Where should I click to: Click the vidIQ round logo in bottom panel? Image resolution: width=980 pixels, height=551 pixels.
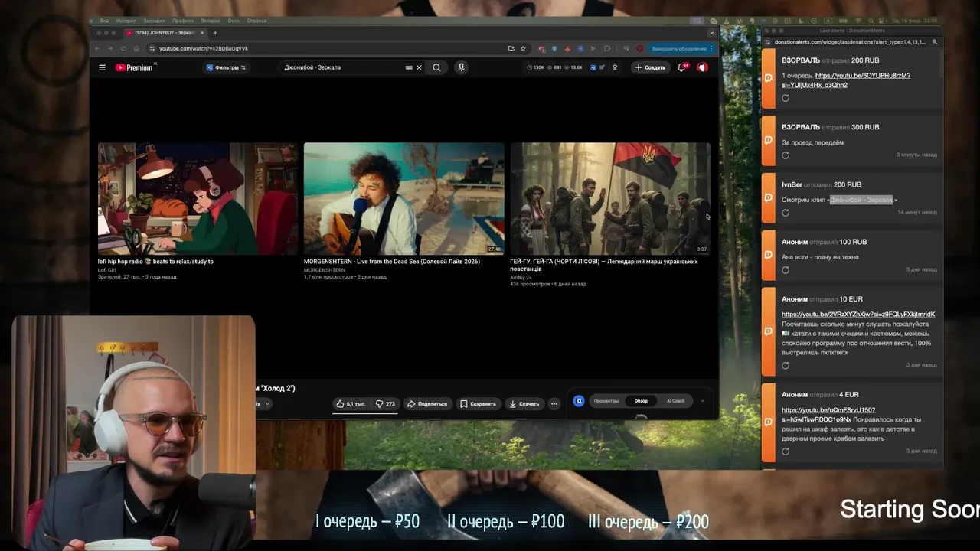[x=579, y=401]
